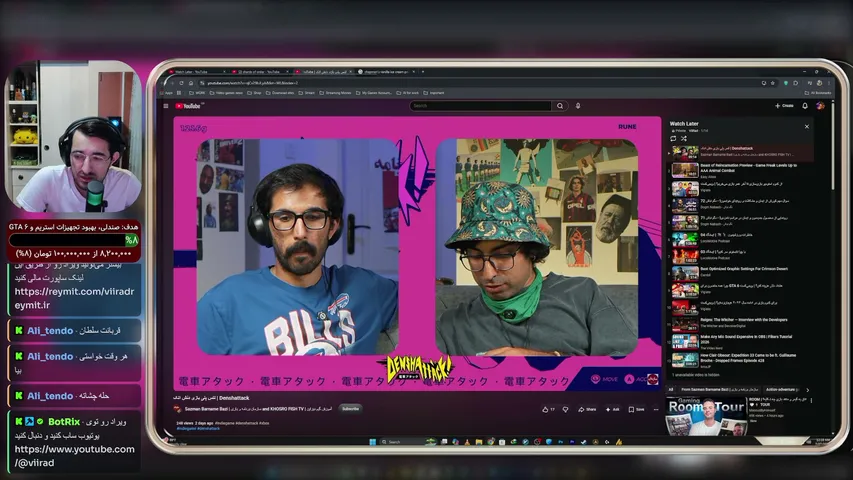Screen dimensions: 853x480
Task: Open the All Bookmarks folder
Action: coord(817,93)
